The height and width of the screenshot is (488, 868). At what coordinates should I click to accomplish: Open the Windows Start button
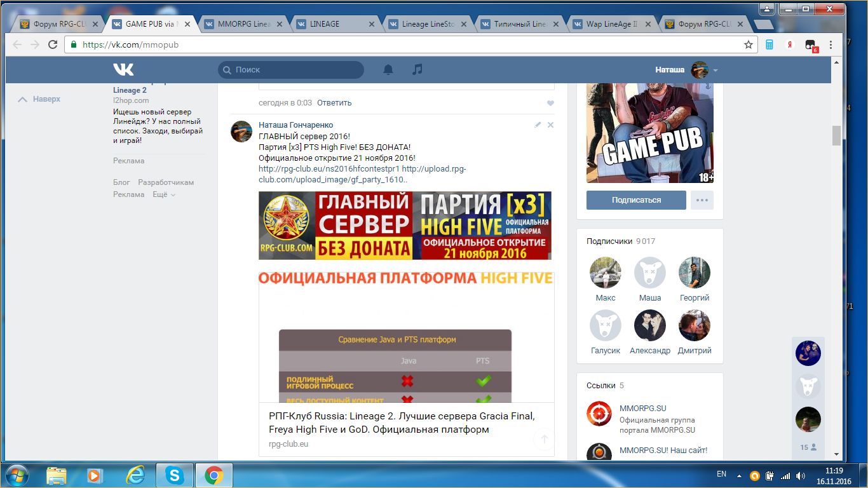pos(16,475)
